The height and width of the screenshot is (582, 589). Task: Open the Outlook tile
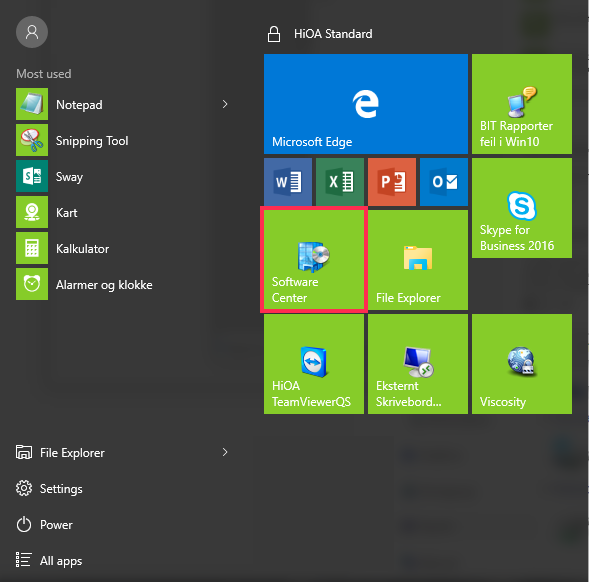[x=444, y=182]
